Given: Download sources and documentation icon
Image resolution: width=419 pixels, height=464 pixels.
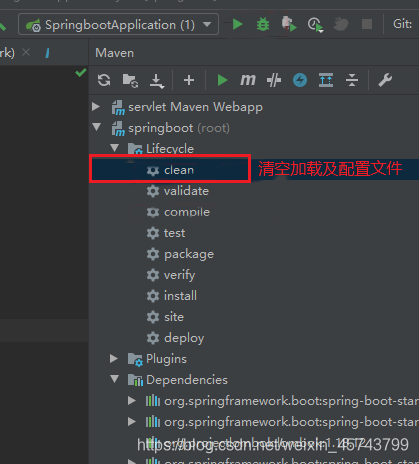Looking at the screenshot, I should pos(156,81).
